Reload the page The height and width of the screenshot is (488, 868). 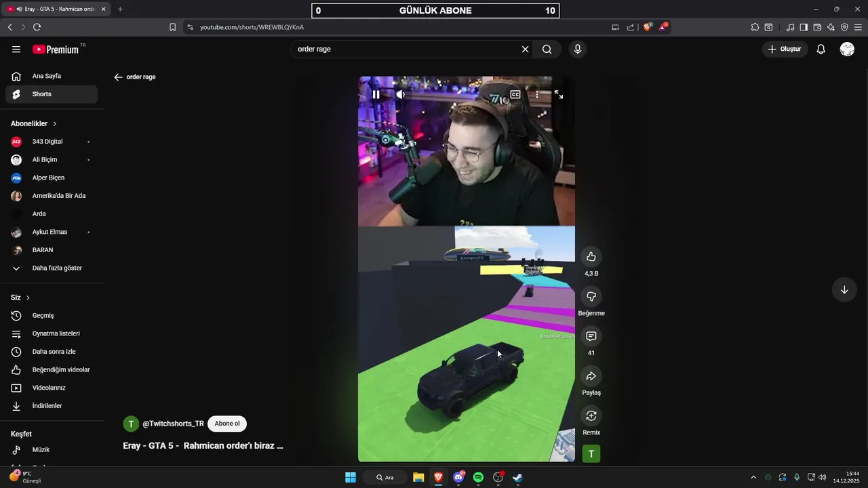(37, 27)
